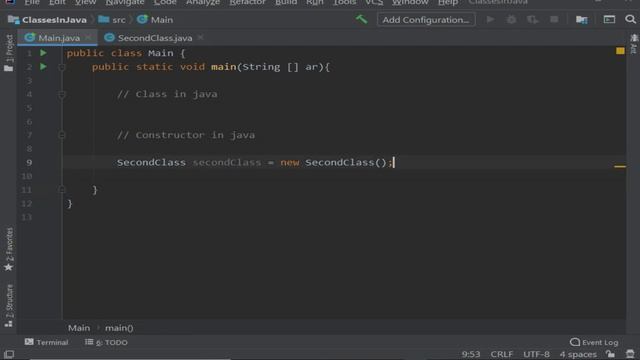
Task: Collapse main method fold marker on line 2
Action: click(x=62, y=67)
